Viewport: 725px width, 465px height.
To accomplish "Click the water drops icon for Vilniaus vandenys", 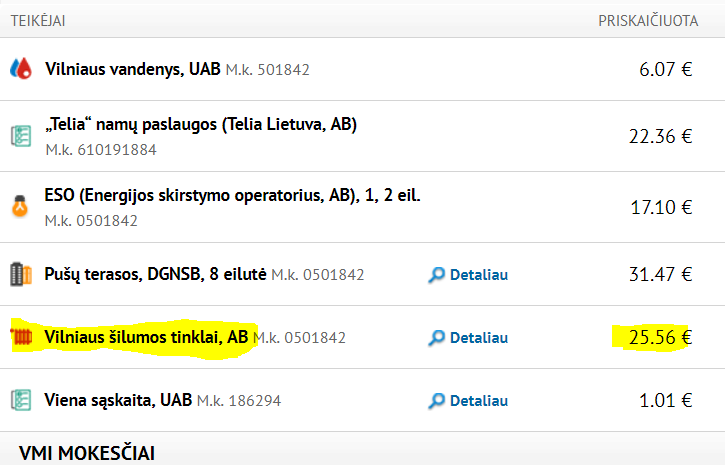I will pos(21,68).
